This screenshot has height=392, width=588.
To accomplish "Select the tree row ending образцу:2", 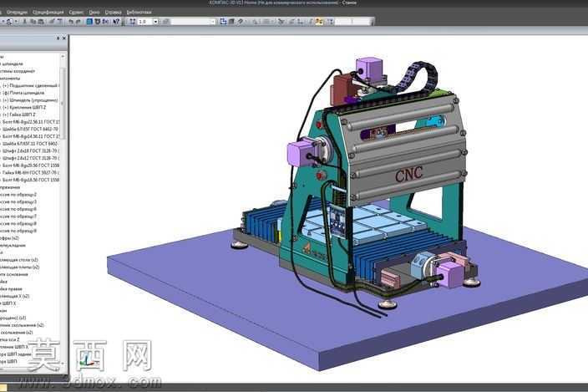I will [18, 194].
